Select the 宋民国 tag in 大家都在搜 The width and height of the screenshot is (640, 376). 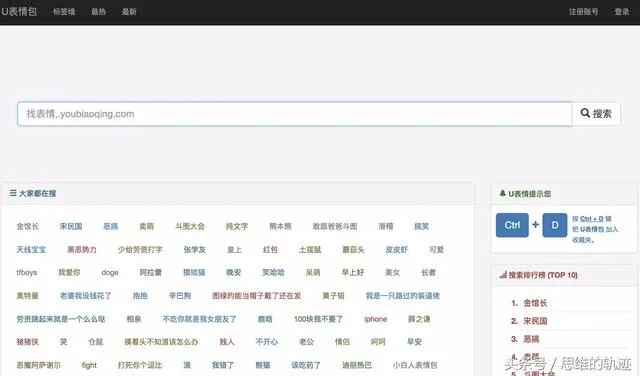[x=71, y=226]
